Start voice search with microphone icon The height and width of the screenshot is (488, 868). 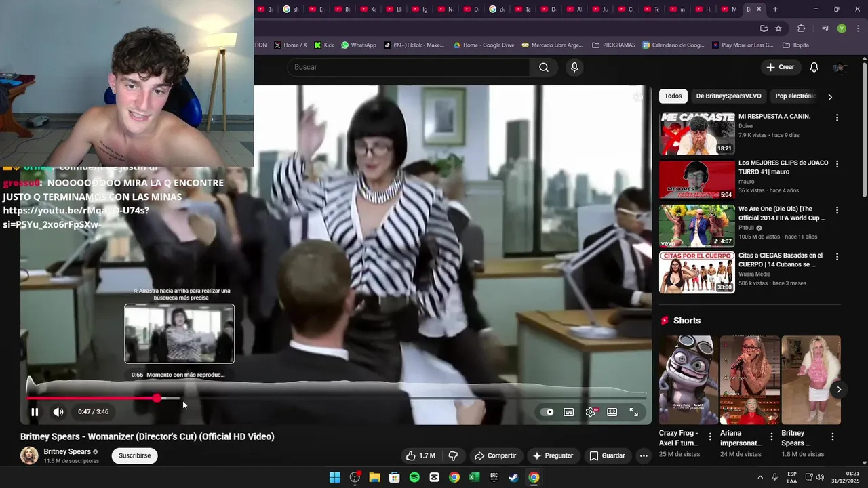pos(574,67)
